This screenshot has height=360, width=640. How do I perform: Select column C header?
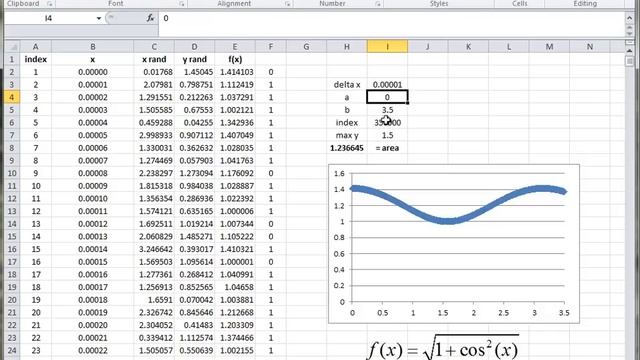pos(154,47)
